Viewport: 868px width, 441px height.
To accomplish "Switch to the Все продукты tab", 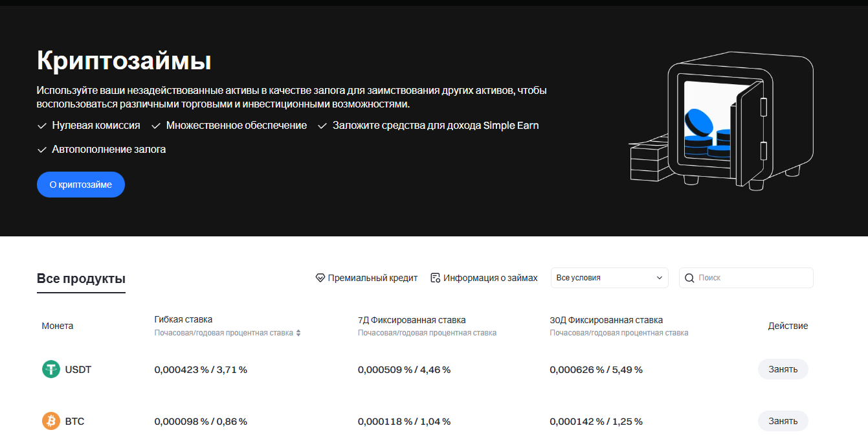I will click(80, 277).
